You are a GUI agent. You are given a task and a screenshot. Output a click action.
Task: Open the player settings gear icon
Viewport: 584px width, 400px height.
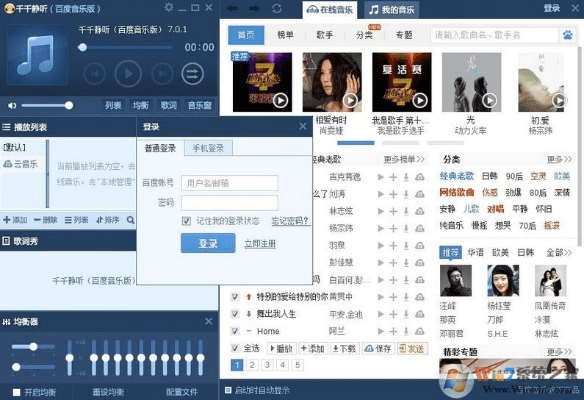[169, 7]
